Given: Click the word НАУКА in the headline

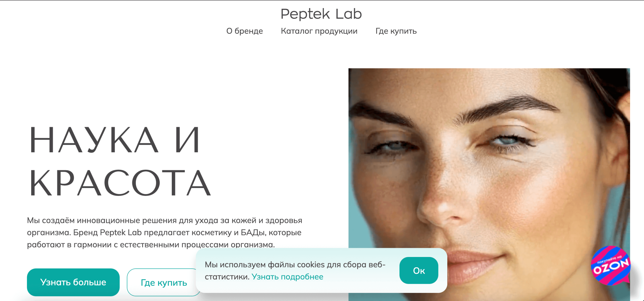Looking at the screenshot, I should (x=94, y=140).
